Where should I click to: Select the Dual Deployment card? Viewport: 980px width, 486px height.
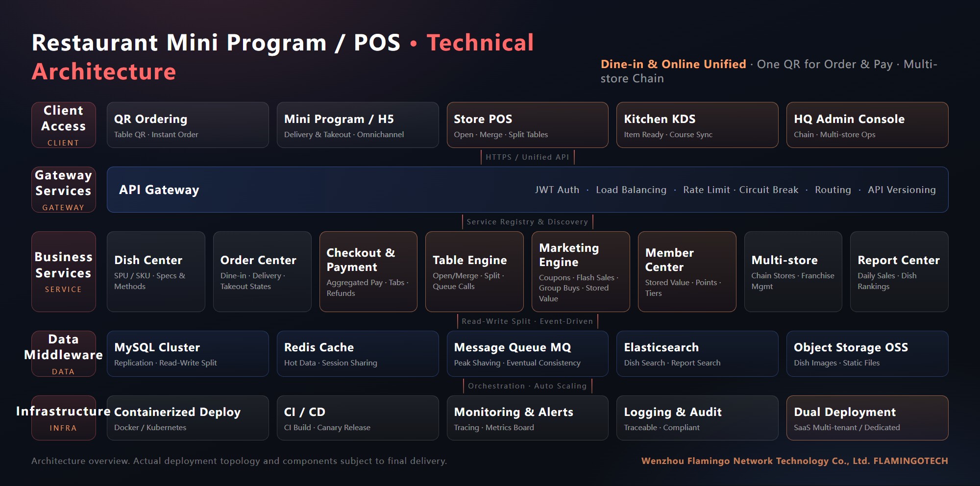pyautogui.click(x=867, y=418)
